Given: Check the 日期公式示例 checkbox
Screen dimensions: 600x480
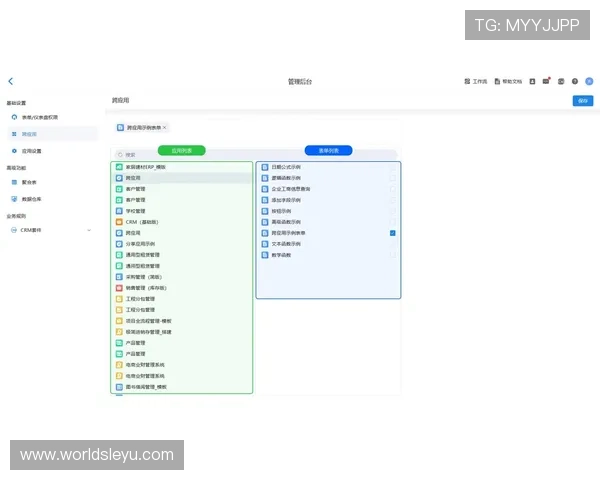Looking at the screenshot, I should point(393,166).
